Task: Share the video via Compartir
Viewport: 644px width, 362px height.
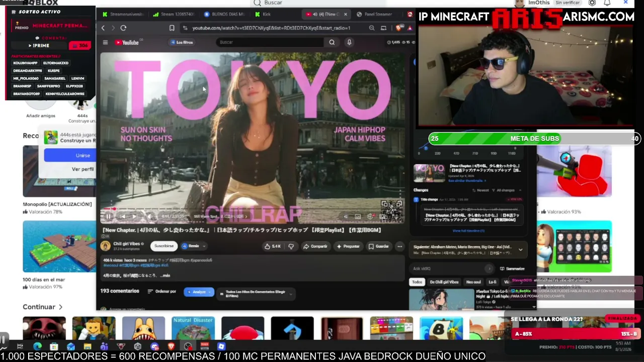Action: point(315,246)
